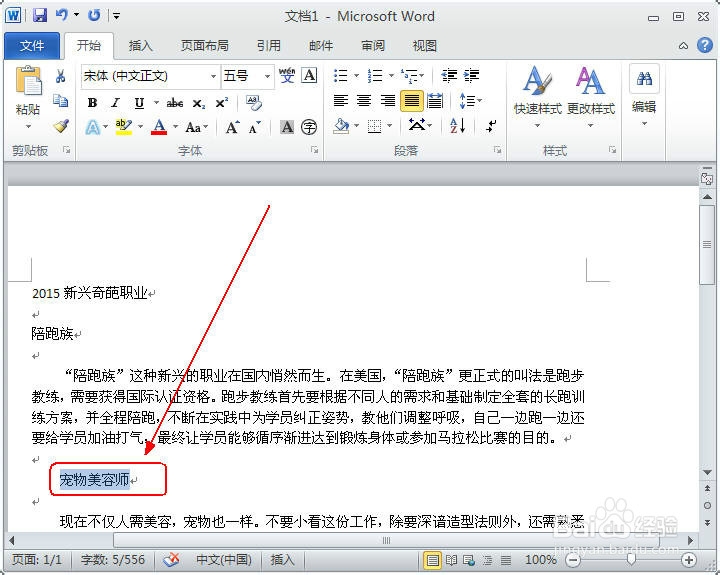This screenshot has width=720, height=575.
Task: Toggle subscript formatting
Action: point(198,103)
